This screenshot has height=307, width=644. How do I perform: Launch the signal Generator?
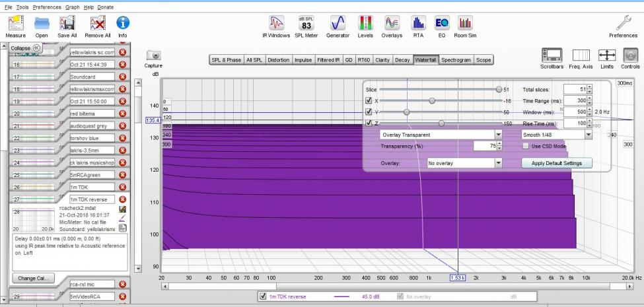(338, 23)
